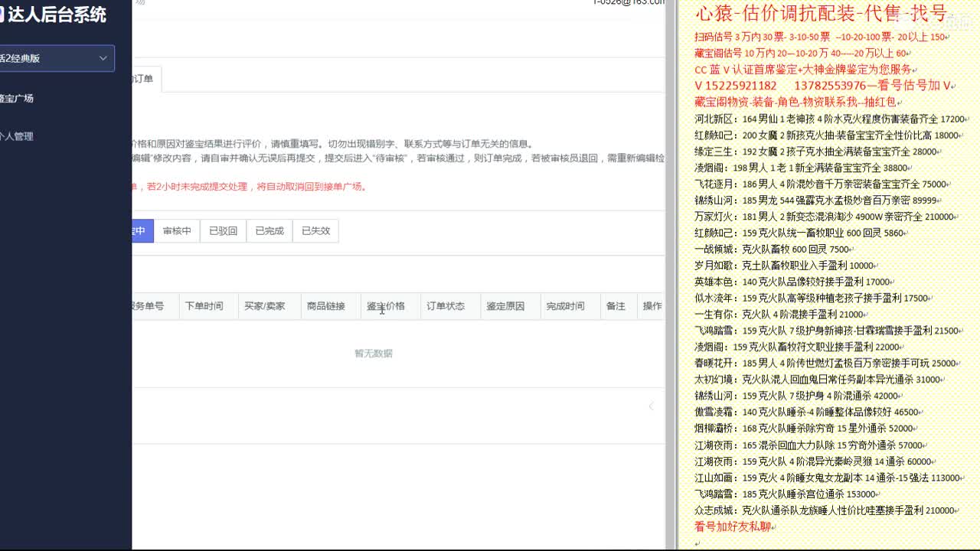Open 个人管理 in the left sidebar
The image size is (980, 551).
coord(17,137)
